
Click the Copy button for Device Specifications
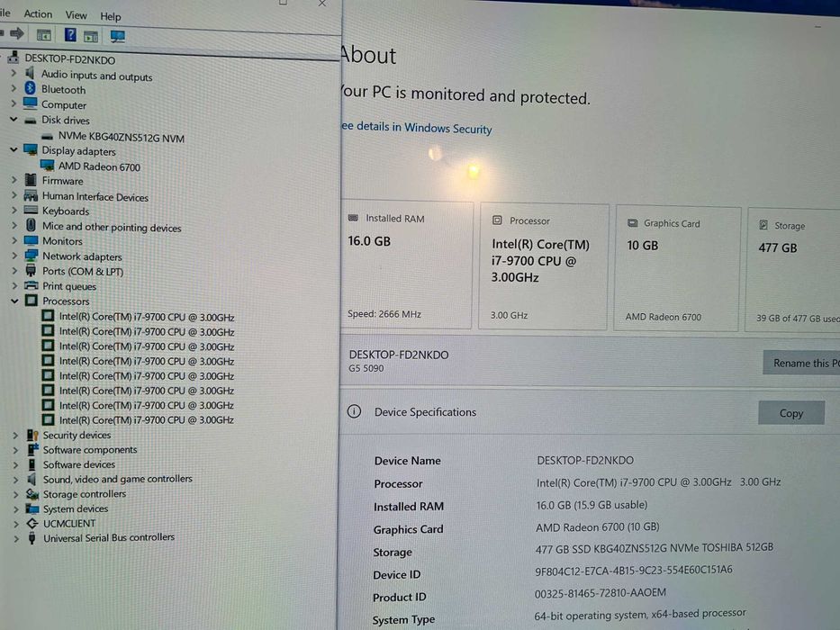[791, 413]
